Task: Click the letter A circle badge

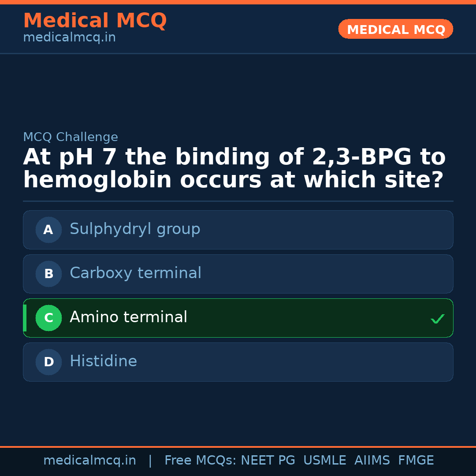Action: (48, 230)
